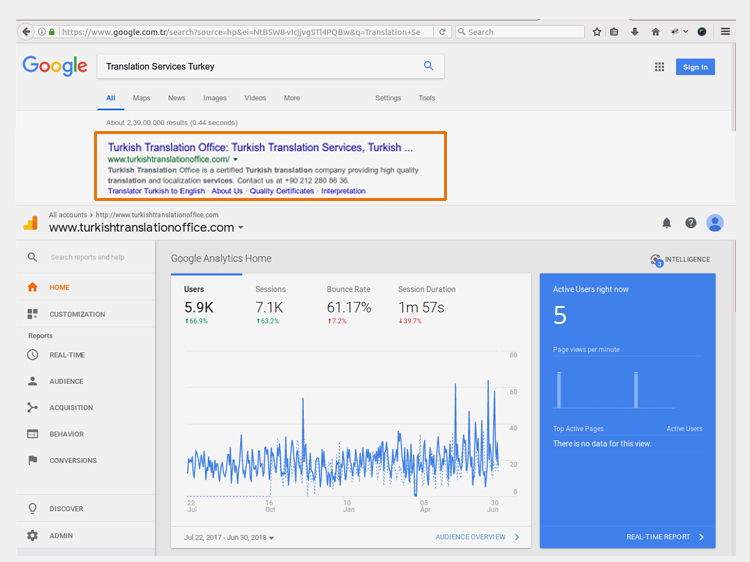Click the Search reports and help field
Image resolution: width=750 pixels, height=562 pixels.
click(x=87, y=257)
